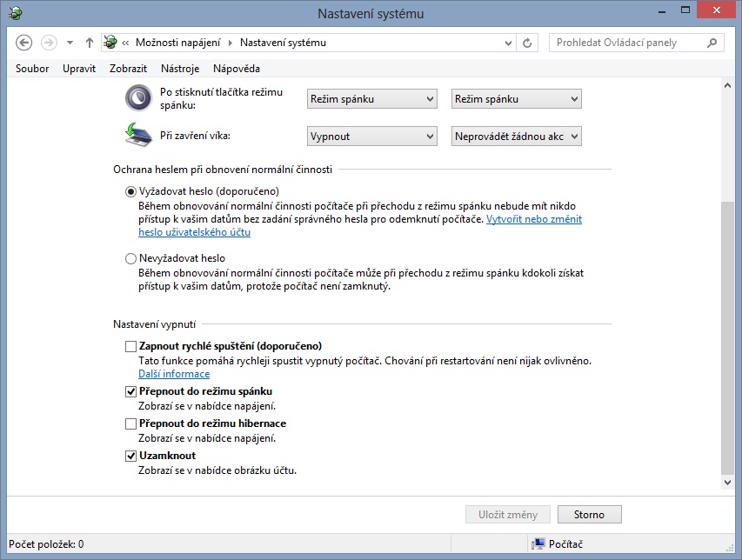
Task: Click the vertical scrollbar thumb
Action: [728, 337]
